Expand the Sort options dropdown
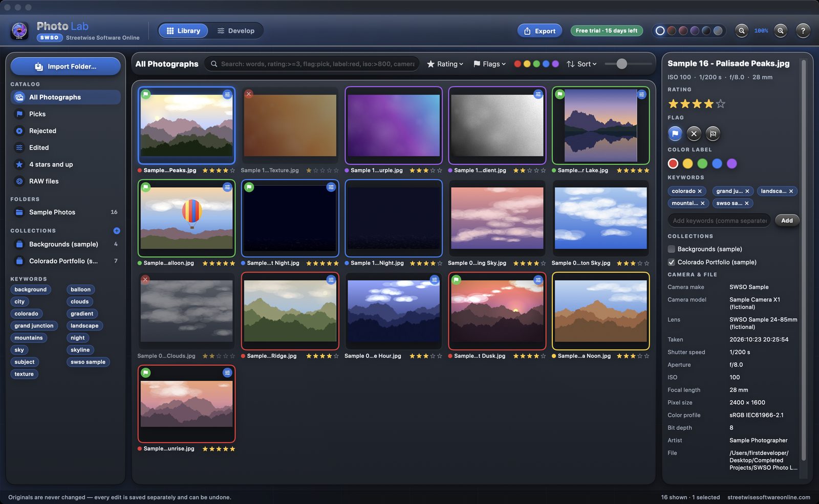Screen dimensions: 819x504 pos(581,64)
